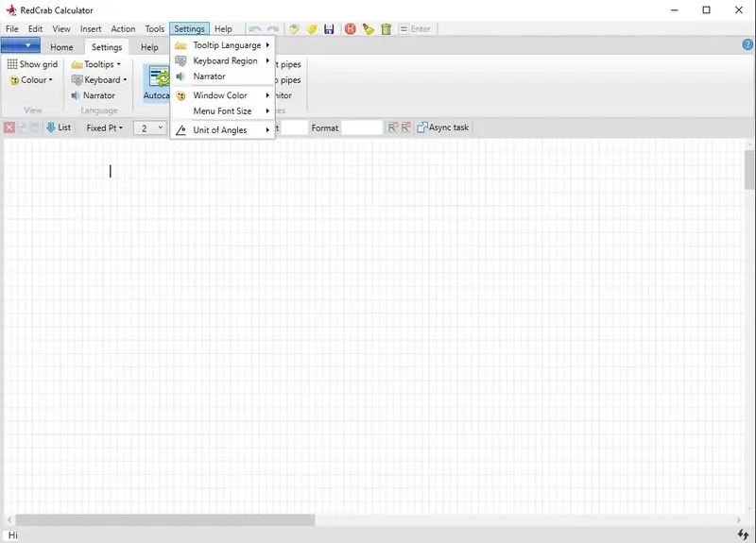756x543 pixels.
Task: Click the keyboard icon beside Keyboard Region
Action: tap(180, 60)
